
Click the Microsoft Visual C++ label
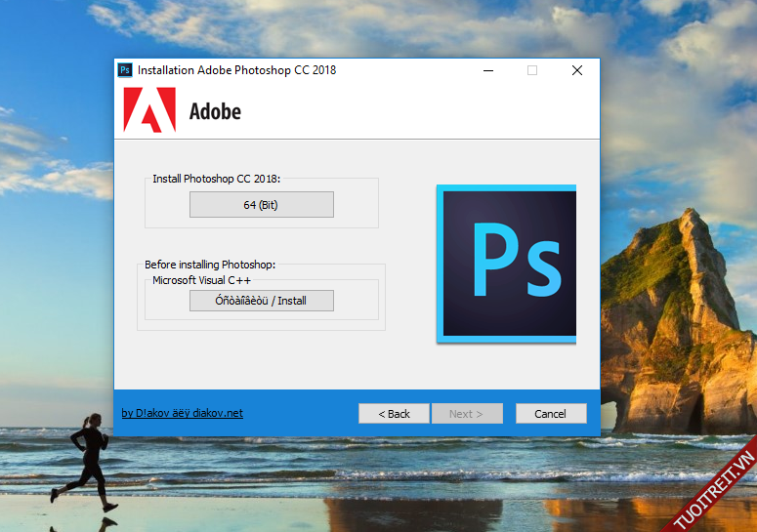pyautogui.click(x=201, y=280)
